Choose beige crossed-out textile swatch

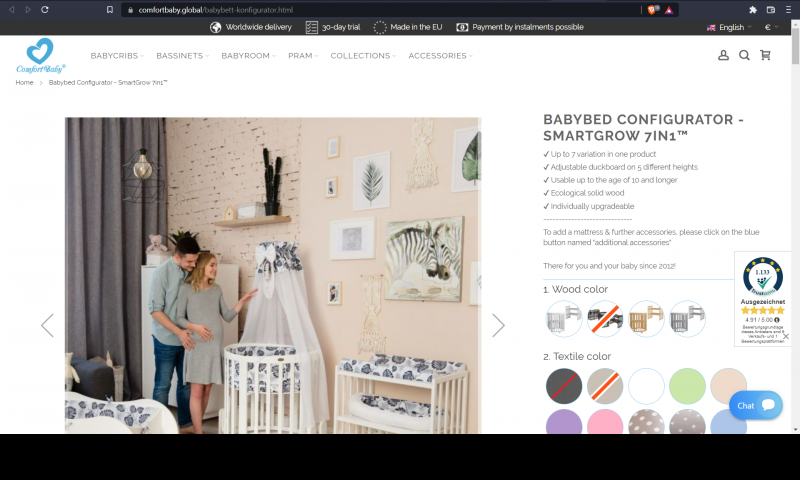[x=605, y=386]
